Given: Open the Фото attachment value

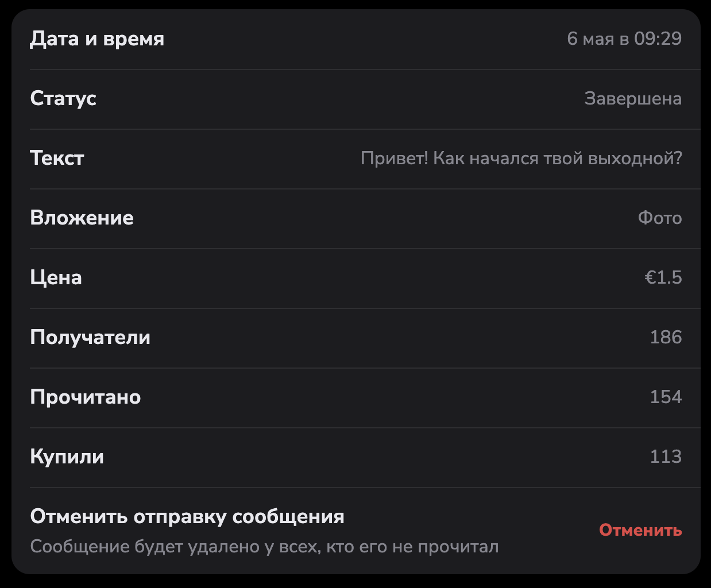Looking at the screenshot, I should 660,218.
